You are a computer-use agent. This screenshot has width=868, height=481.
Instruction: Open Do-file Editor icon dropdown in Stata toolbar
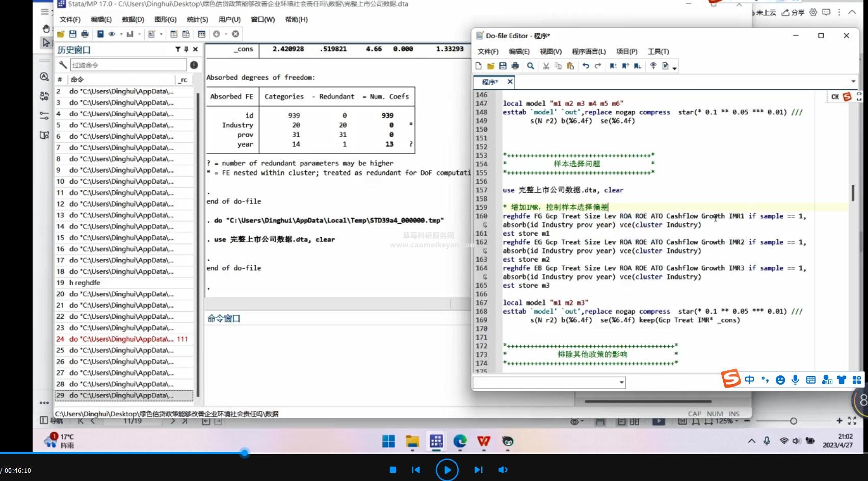click(161, 34)
